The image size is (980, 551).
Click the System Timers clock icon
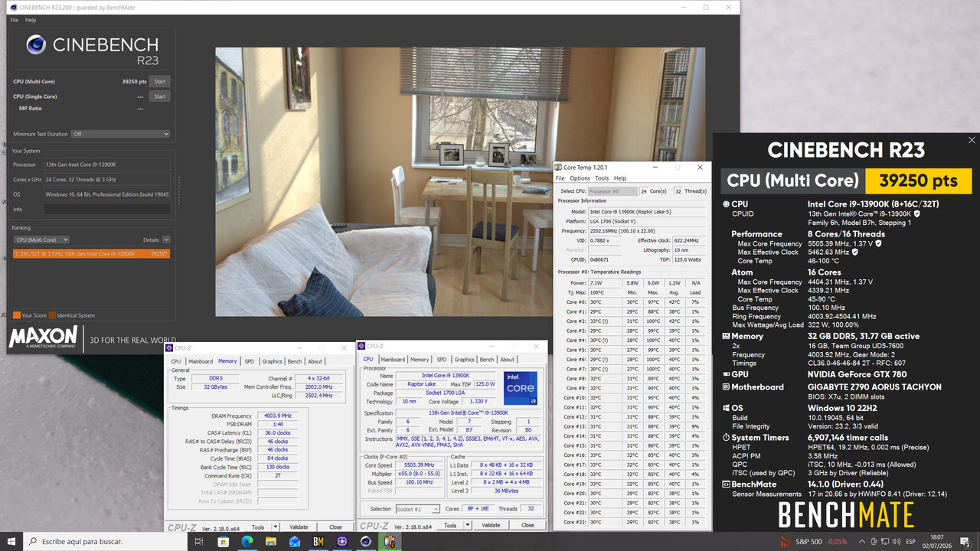click(726, 438)
